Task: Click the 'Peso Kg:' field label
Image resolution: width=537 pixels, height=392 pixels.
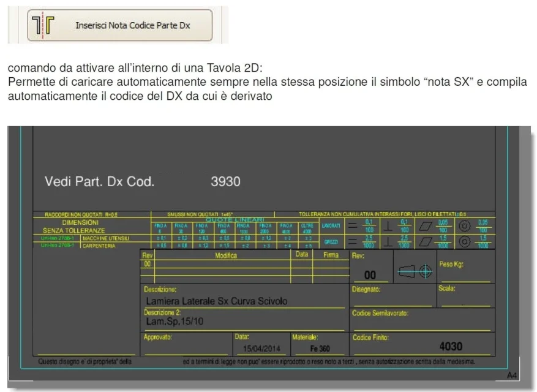Action: point(451,264)
